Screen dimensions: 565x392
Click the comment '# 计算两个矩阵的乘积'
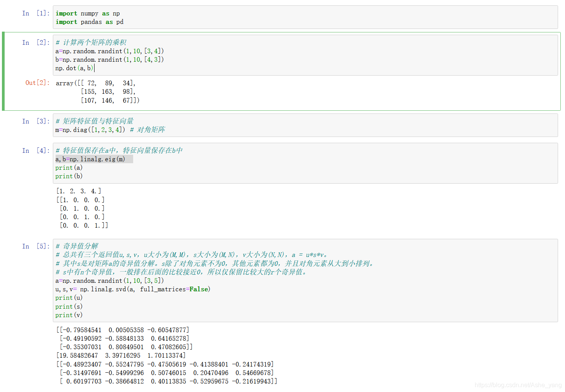tap(91, 42)
